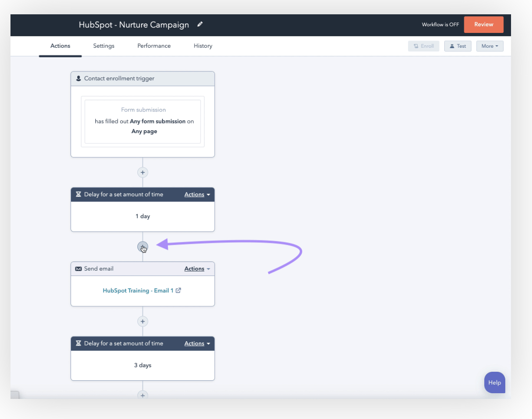The width and height of the screenshot is (532, 419).
Task: Open the History tab
Action: [203, 46]
